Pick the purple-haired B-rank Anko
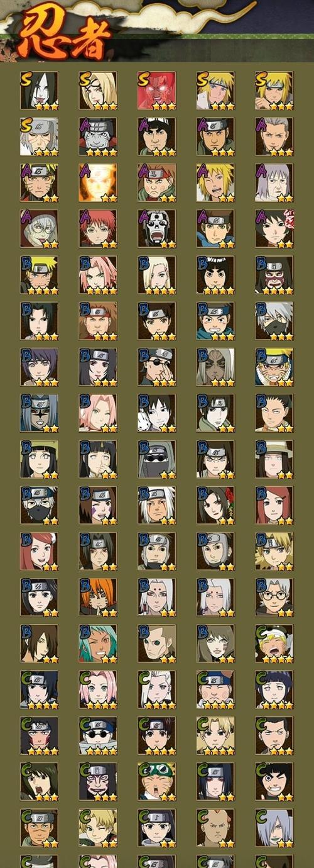 (39, 367)
